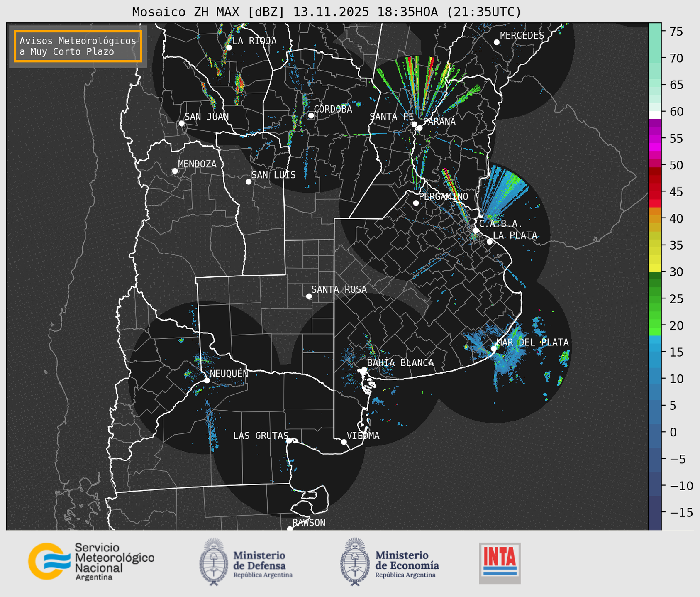
Task: Click the SAN JUAN city label
Action: pyautogui.click(x=206, y=117)
